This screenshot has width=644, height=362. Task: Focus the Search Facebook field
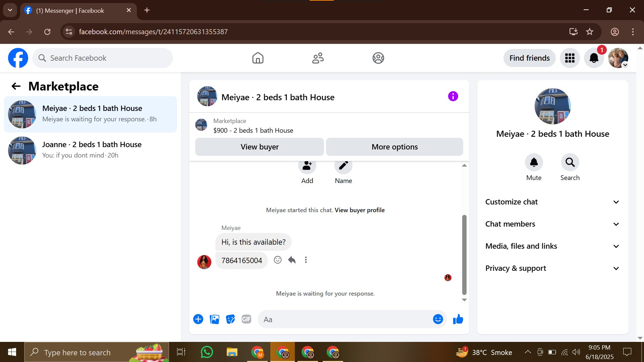103,58
